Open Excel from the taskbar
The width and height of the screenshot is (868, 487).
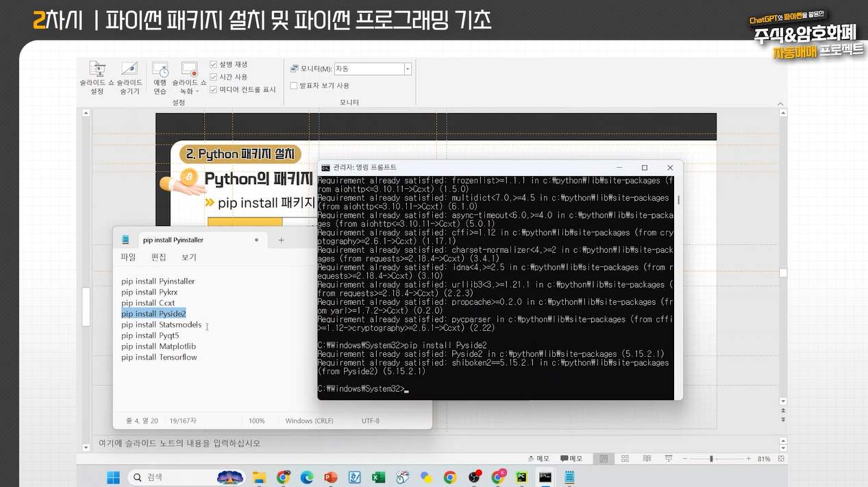coord(378,477)
